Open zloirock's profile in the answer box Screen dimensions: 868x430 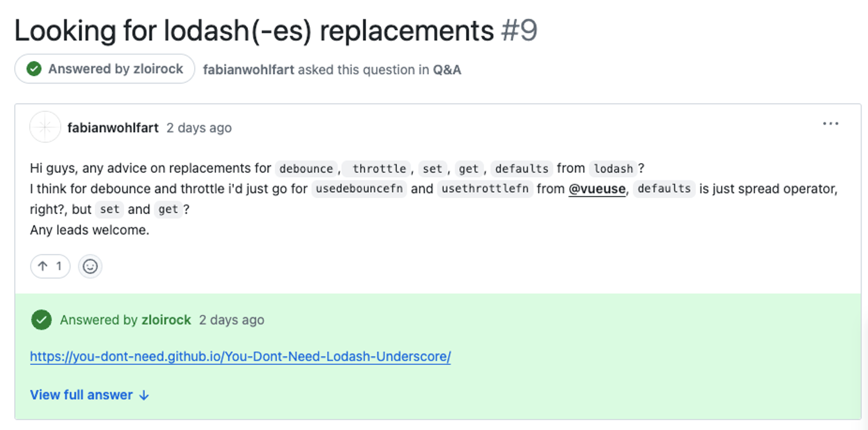click(x=166, y=320)
